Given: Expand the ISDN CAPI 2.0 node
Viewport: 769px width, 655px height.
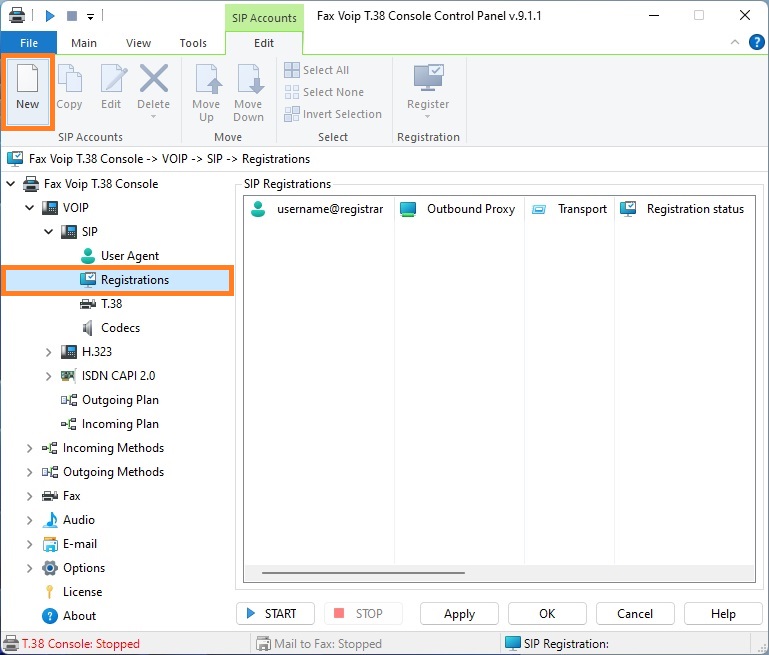Looking at the screenshot, I should [48, 376].
